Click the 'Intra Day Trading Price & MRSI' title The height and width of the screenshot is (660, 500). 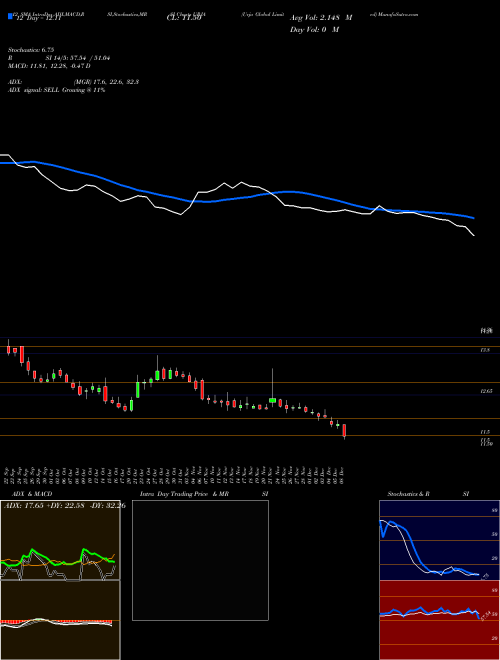pyautogui.click(x=204, y=494)
